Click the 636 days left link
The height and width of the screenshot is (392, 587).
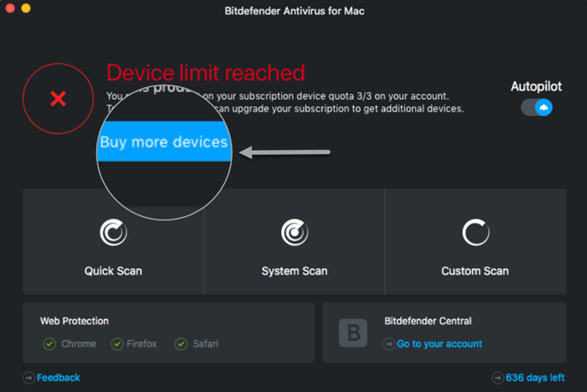(535, 378)
